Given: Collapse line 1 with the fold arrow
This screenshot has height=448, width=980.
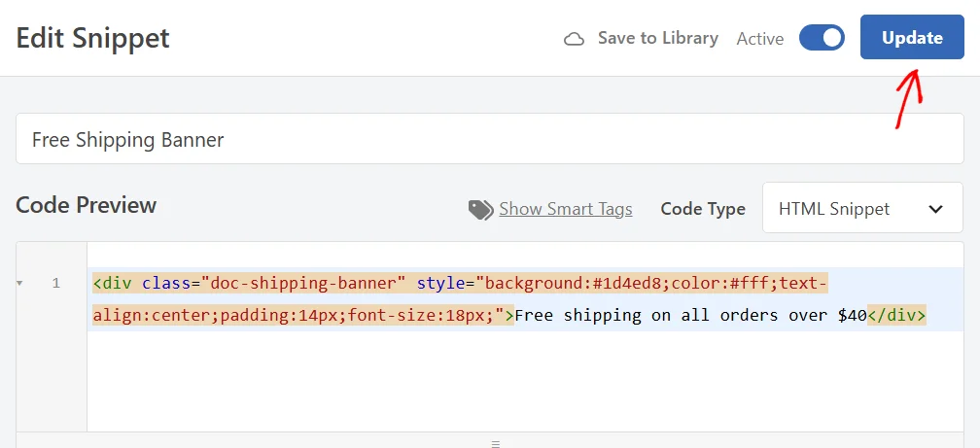Looking at the screenshot, I should [19, 284].
